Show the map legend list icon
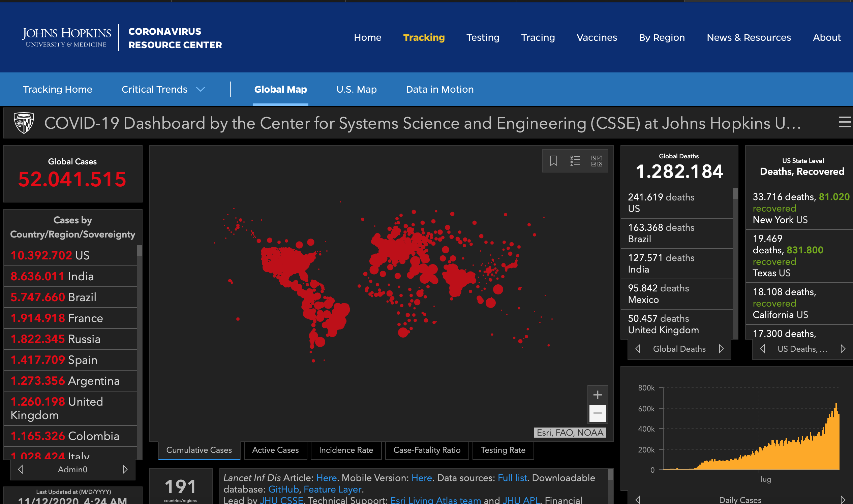The image size is (853, 504). coord(575,161)
